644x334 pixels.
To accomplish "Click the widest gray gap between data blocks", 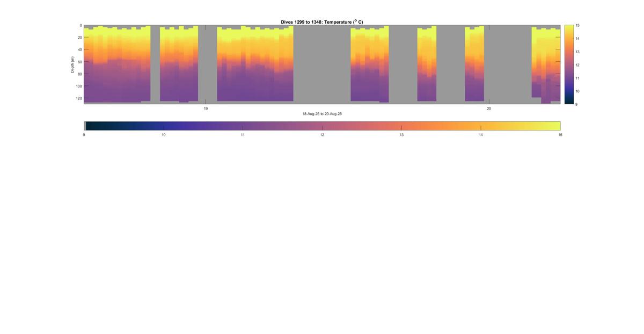I will pos(322,64).
